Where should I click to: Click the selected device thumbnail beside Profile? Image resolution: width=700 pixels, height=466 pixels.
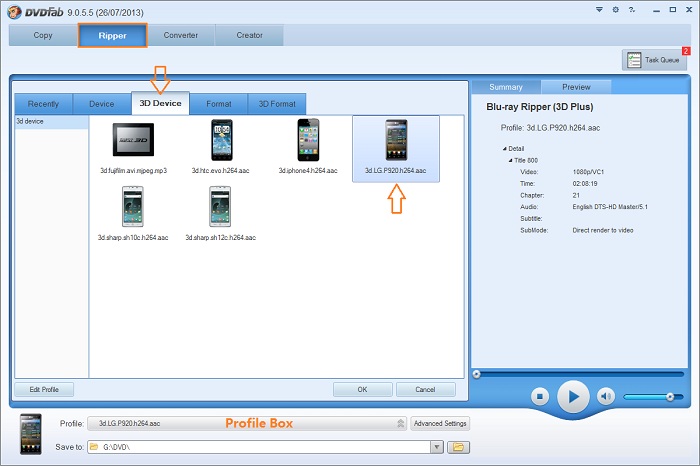(x=31, y=434)
